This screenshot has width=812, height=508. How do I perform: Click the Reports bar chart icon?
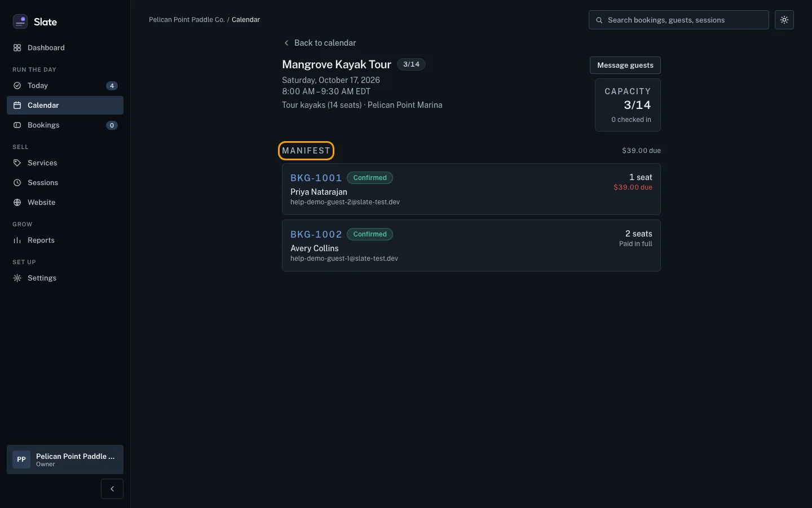[x=17, y=240]
